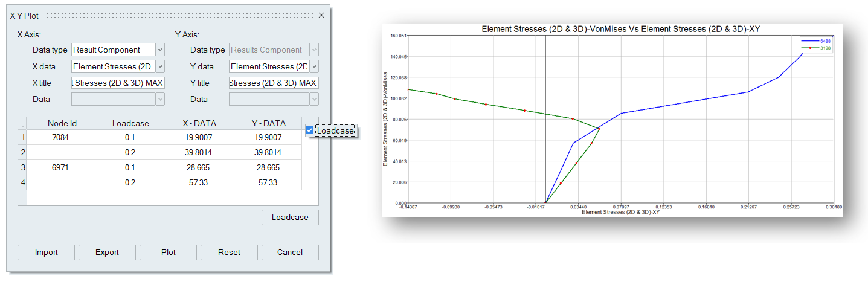Click the Cancel button
The image size is (868, 290).
(x=290, y=252)
